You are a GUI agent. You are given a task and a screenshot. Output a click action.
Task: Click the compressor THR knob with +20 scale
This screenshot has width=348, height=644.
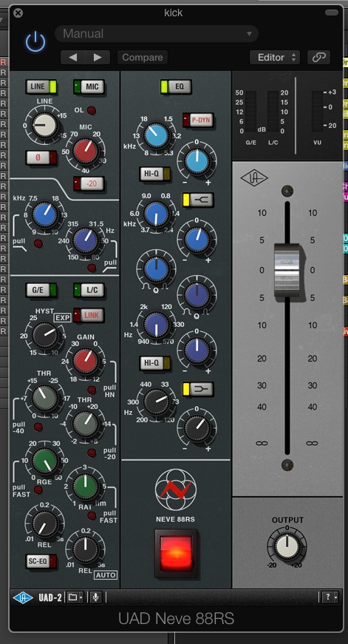(86, 423)
